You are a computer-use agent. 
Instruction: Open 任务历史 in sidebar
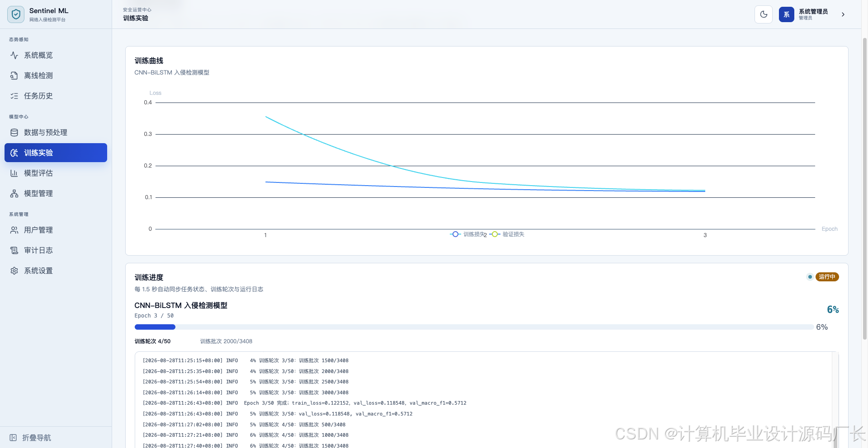point(56,96)
